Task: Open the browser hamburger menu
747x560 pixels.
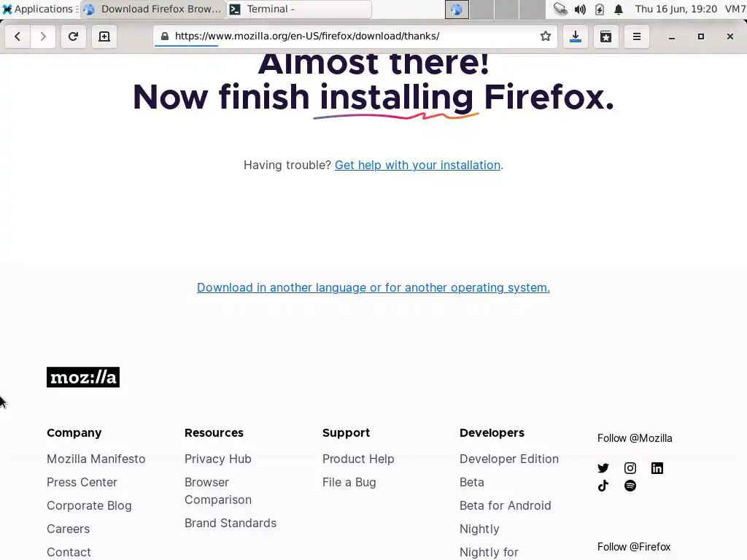Action: 636,36
